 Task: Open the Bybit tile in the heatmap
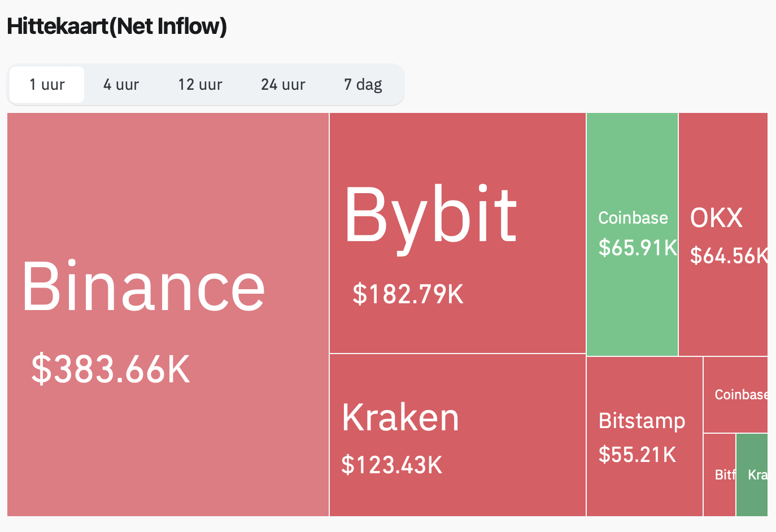457,232
